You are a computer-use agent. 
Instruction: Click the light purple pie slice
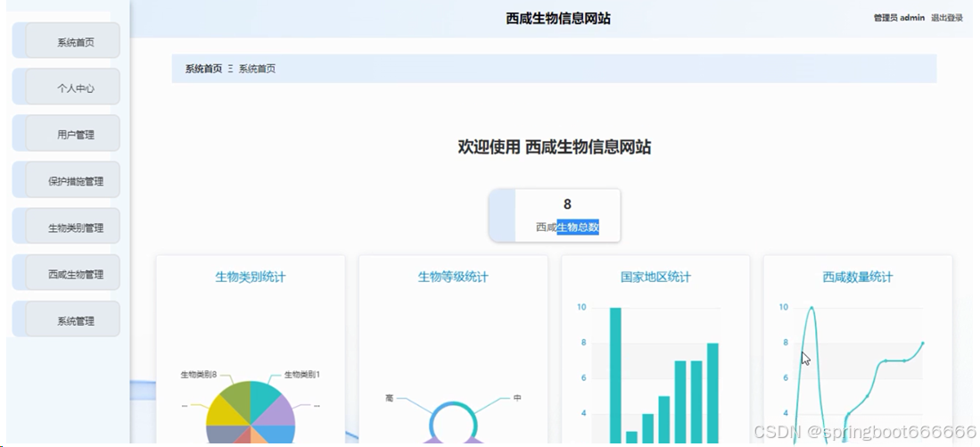pos(281,412)
